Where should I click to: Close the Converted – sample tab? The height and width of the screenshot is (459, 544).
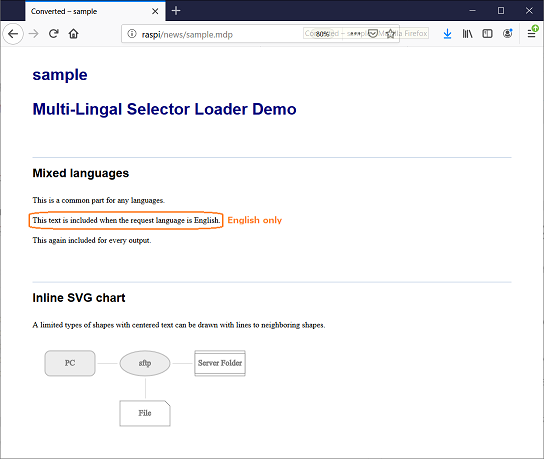coord(155,11)
